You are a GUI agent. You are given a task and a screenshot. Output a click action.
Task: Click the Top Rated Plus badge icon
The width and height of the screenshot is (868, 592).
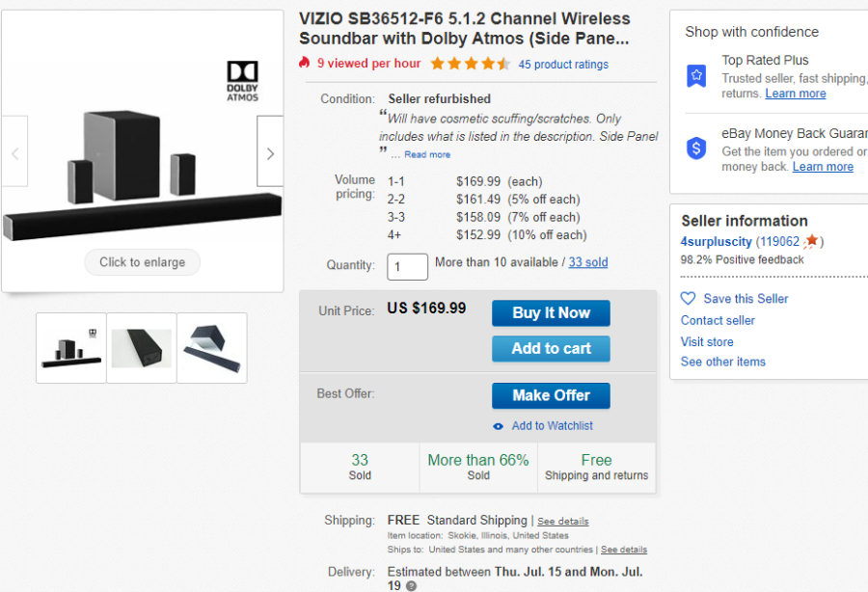click(x=696, y=76)
